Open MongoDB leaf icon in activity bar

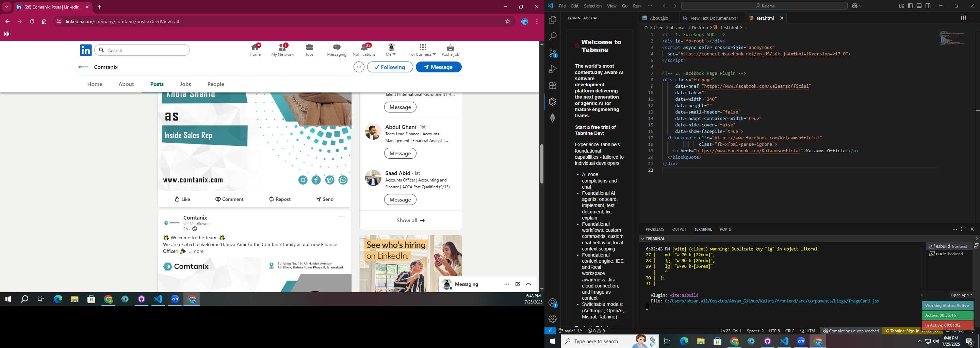click(x=552, y=118)
